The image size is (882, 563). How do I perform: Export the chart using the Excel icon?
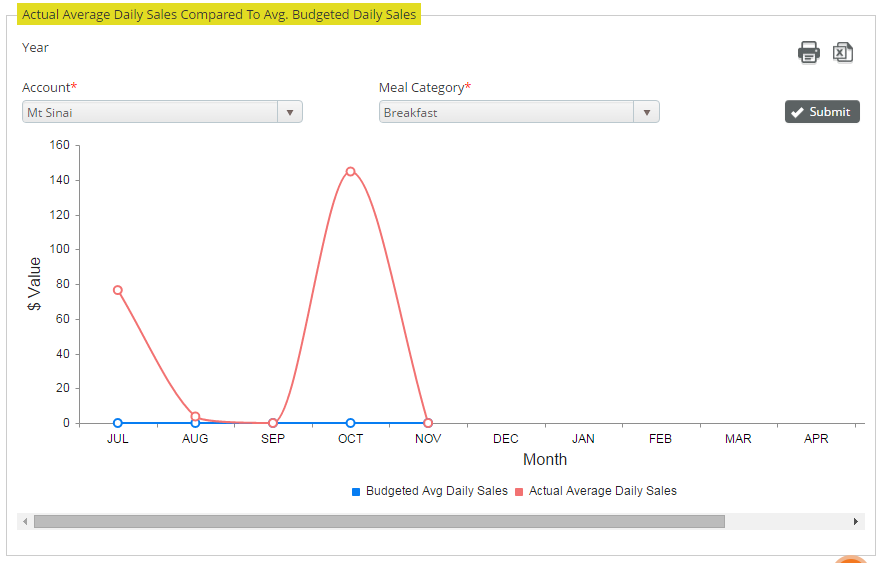(843, 53)
